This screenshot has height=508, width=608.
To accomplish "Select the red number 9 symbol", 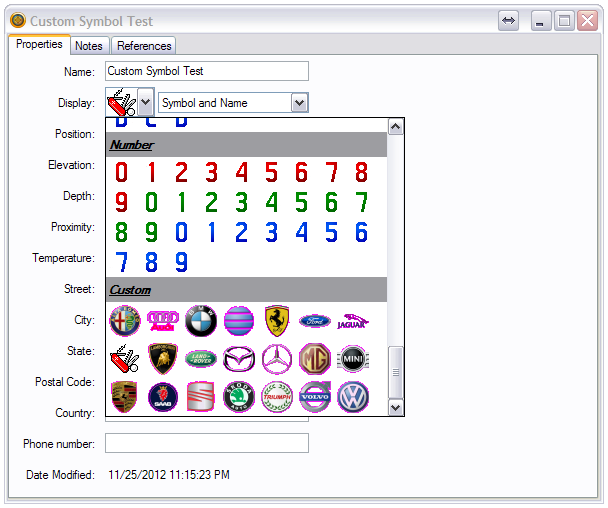I will point(121,202).
